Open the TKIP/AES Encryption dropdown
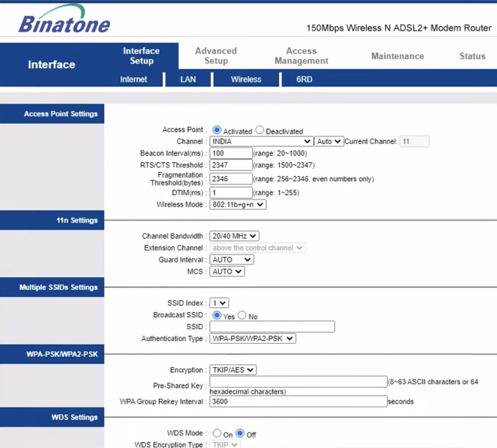 pyautogui.click(x=233, y=370)
